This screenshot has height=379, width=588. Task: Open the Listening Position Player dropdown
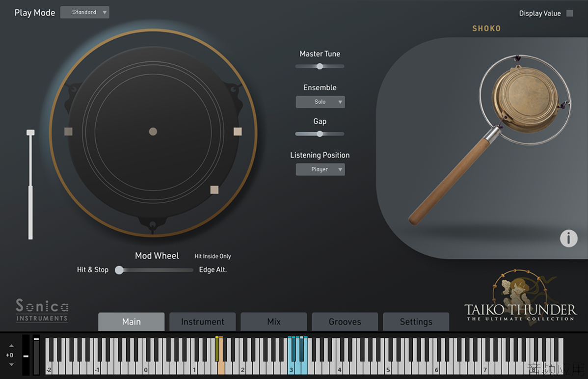tap(320, 169)
